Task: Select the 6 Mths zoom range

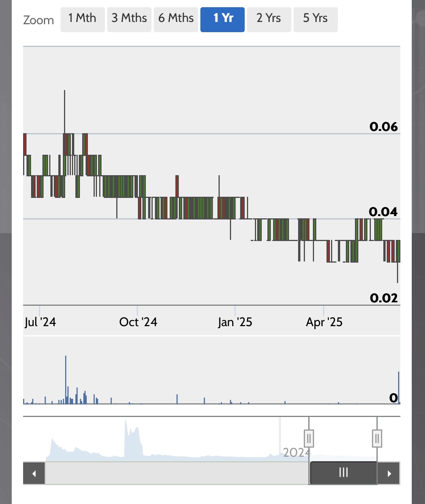Action: 176,20
